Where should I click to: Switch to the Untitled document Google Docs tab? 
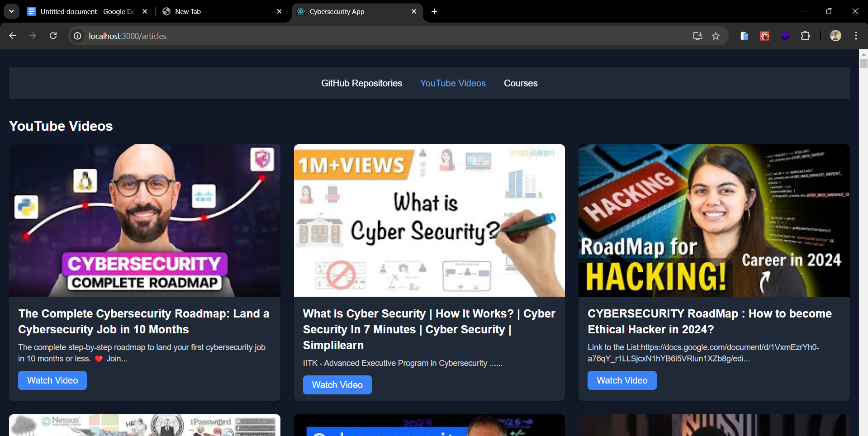[87, 11]
